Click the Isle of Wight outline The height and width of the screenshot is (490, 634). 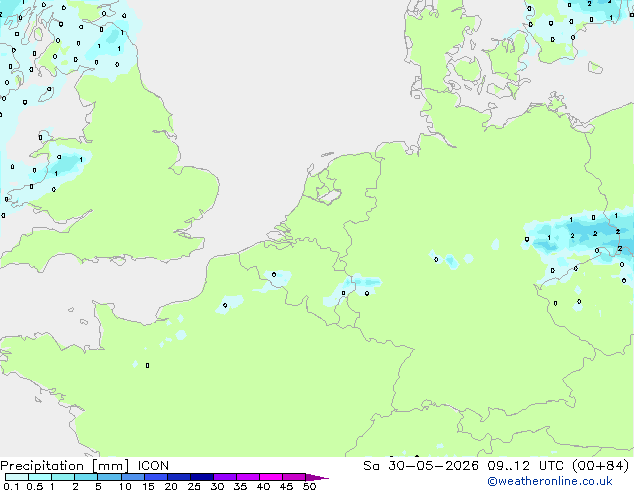pyautogui.click(x=118, y=260)
